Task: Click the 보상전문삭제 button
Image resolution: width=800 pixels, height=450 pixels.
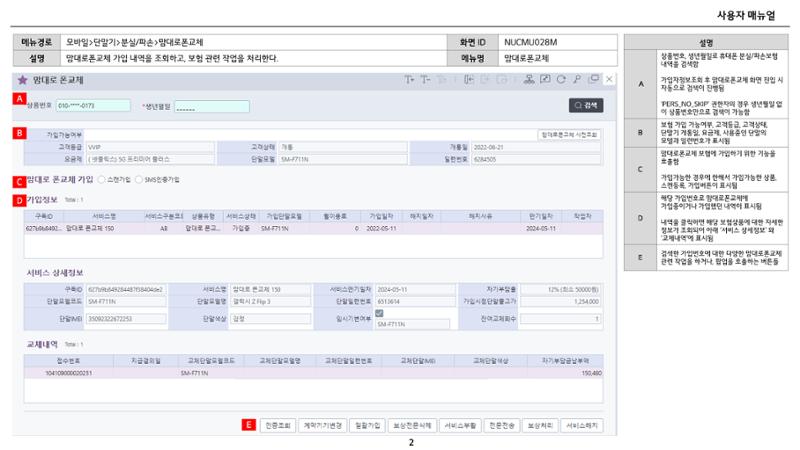Action: point(412,425)
